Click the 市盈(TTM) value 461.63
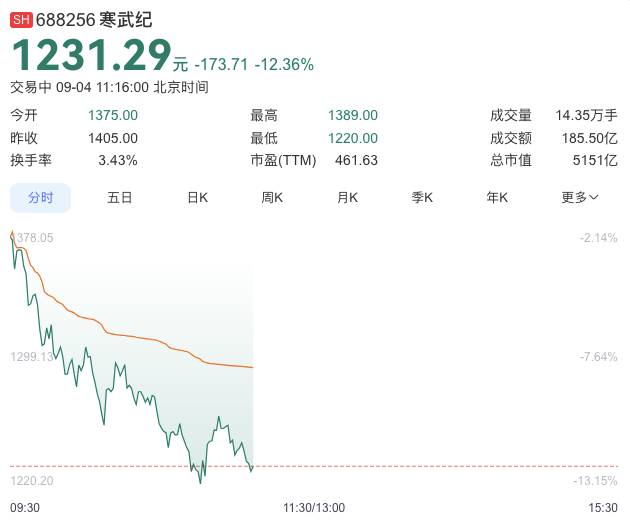630x520 pixels. tap(356, 160)
